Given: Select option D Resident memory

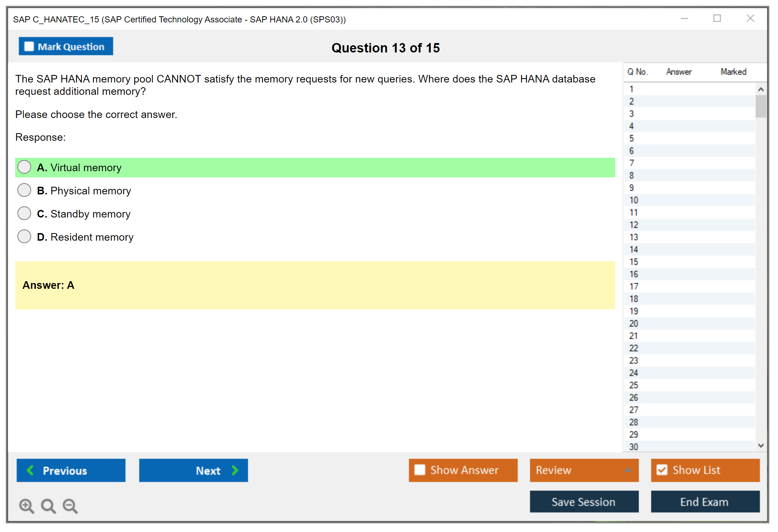Looking at the screenshot, I should click(x=24, y=236).
